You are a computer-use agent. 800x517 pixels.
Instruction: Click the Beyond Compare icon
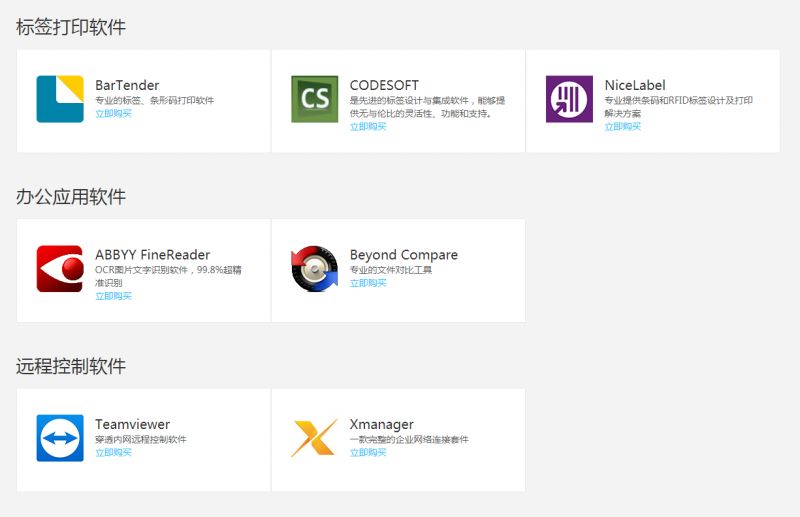314,269
